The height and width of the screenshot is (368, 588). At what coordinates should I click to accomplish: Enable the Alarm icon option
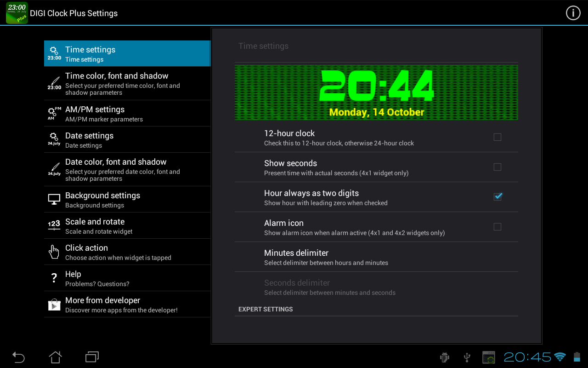pos(498,226)
